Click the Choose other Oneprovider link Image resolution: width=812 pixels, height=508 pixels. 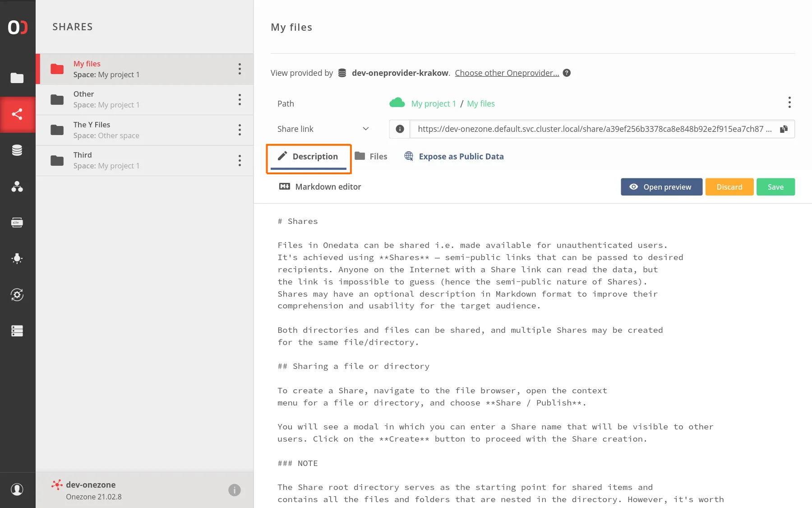[x=507, y=73]
